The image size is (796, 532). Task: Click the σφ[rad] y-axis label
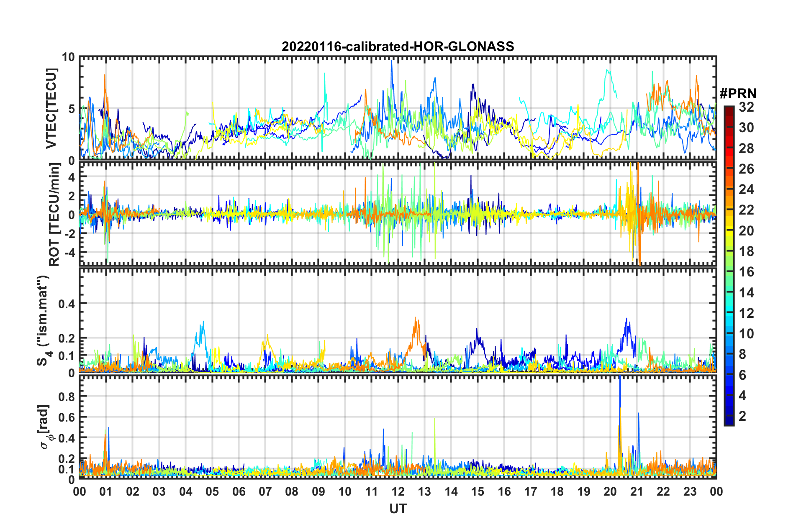point(45,427)
